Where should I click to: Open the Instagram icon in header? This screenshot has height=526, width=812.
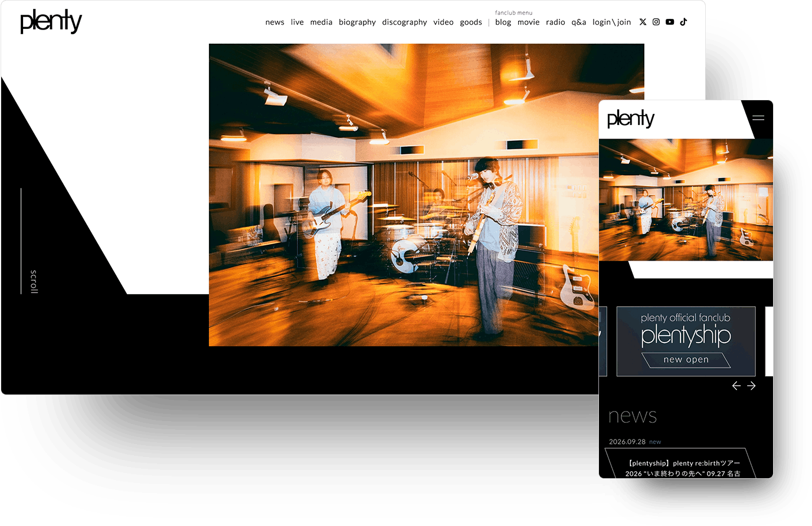656,22
